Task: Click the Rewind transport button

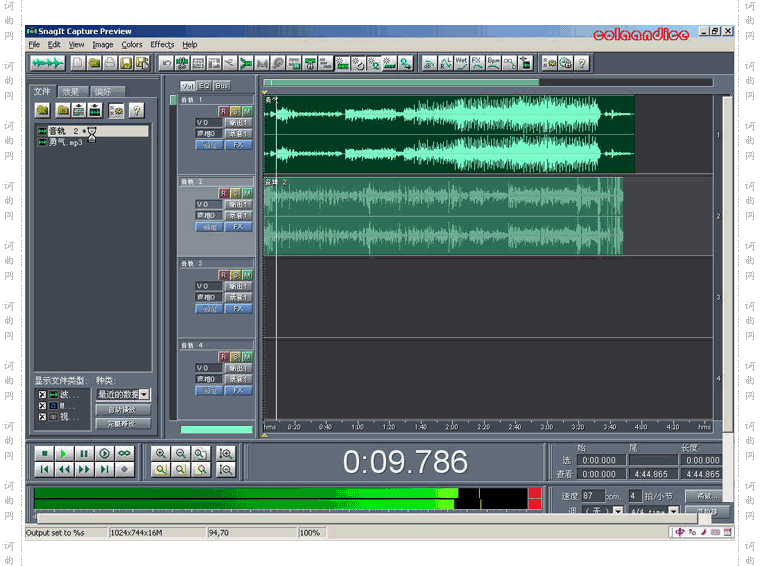Action: (64, 469)
